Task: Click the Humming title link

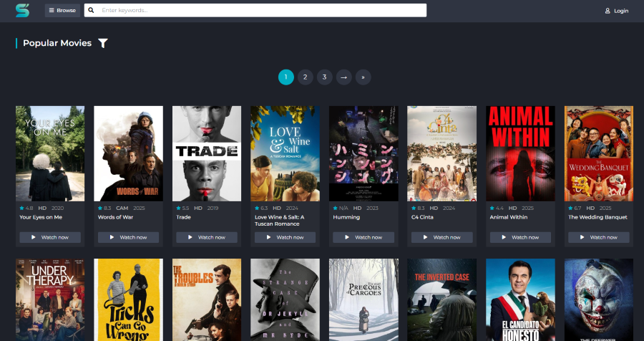Action: point(346,217)
